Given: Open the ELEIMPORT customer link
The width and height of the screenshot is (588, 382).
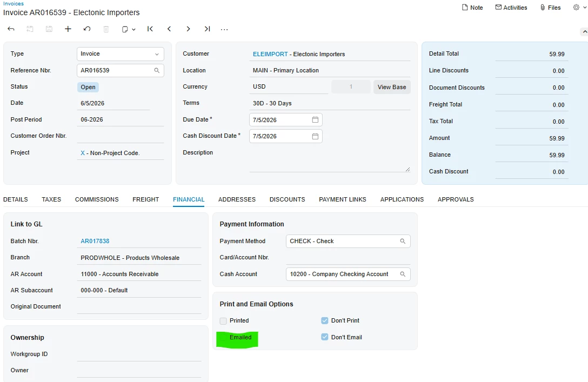Looking at the screenshot, I should tap(270, 54).
